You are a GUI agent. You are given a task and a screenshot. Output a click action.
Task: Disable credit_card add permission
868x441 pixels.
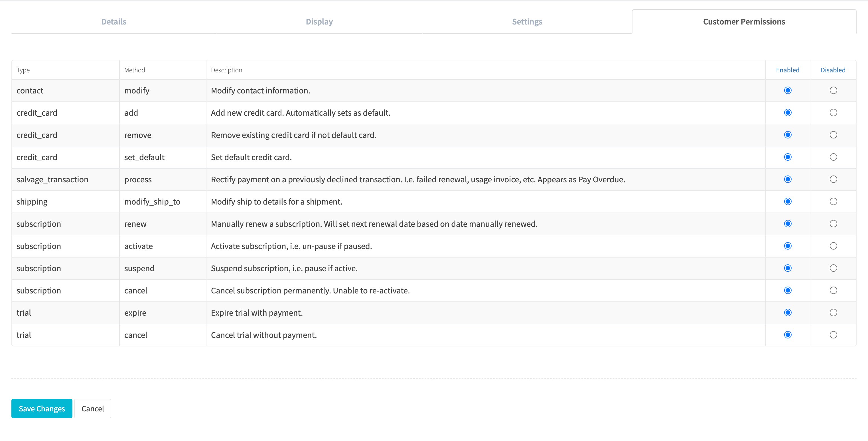point(833,113)
